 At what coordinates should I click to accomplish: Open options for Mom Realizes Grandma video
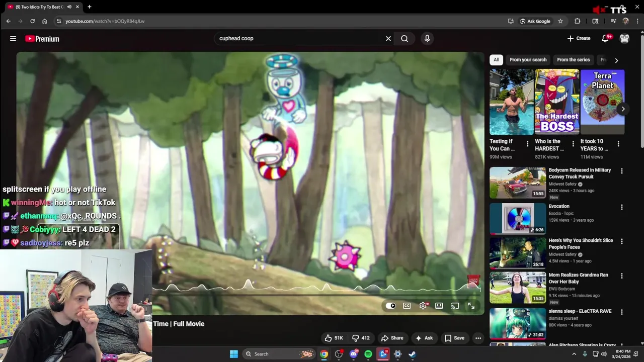pyautogui.click(x=622, y=276)
